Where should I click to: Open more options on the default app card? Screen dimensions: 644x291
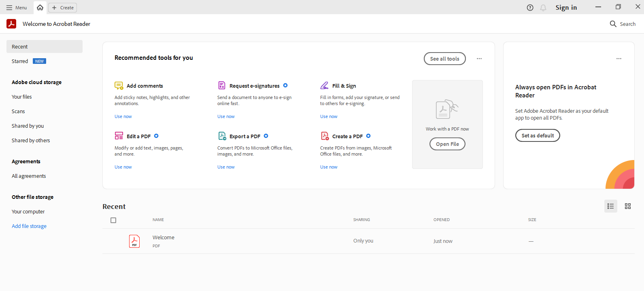pos(619,59)
